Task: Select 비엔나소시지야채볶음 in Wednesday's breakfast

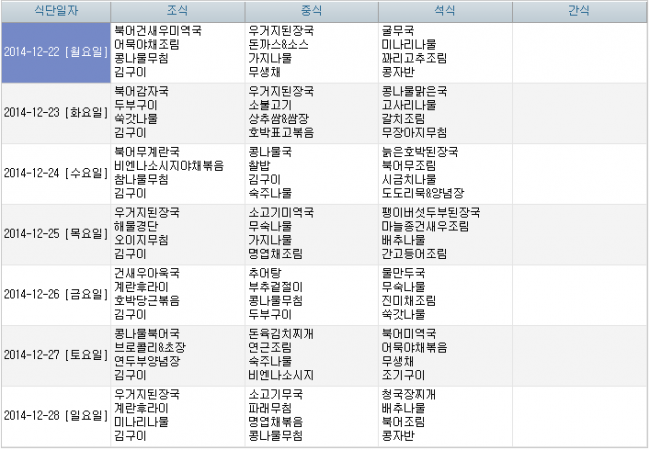Action: tap(162, 165)
